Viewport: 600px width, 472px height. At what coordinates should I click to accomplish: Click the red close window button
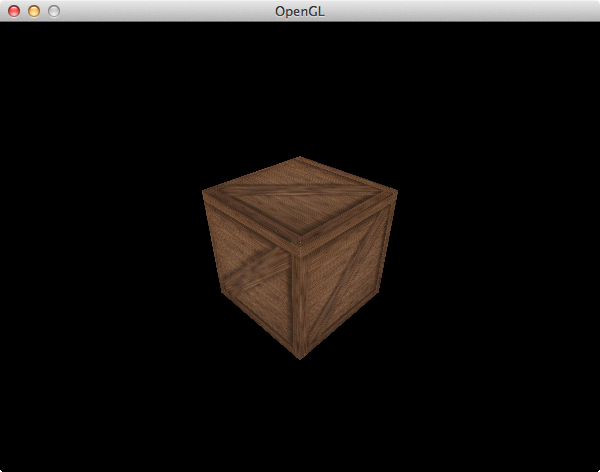(x=14, y=11)
